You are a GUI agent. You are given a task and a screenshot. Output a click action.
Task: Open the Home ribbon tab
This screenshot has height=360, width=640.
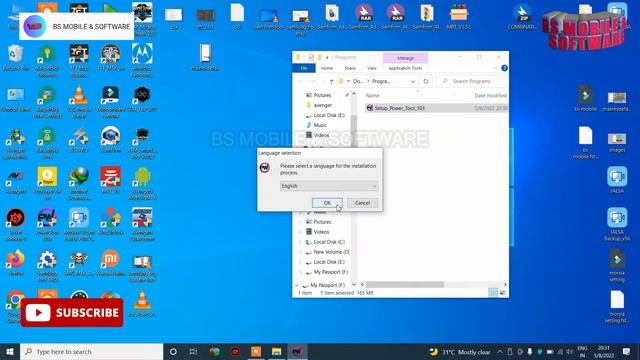tap(327, 68)
